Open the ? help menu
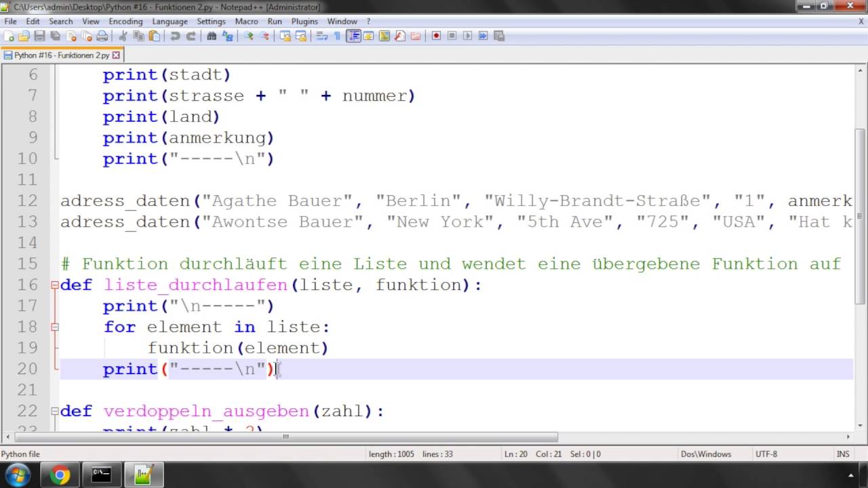The height and width of the screenshot is (488, 868). tap(368, 21)
